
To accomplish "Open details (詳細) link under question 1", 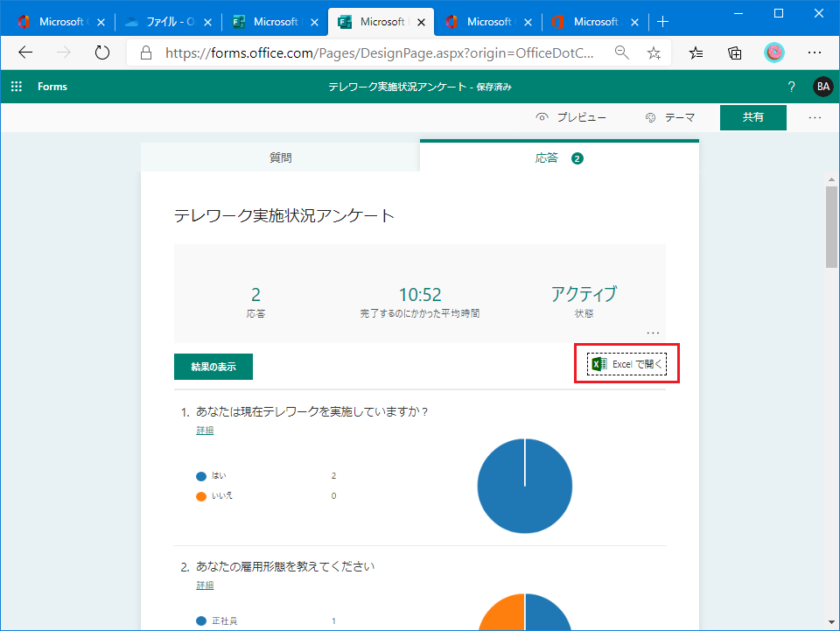I will click(205, 430).
